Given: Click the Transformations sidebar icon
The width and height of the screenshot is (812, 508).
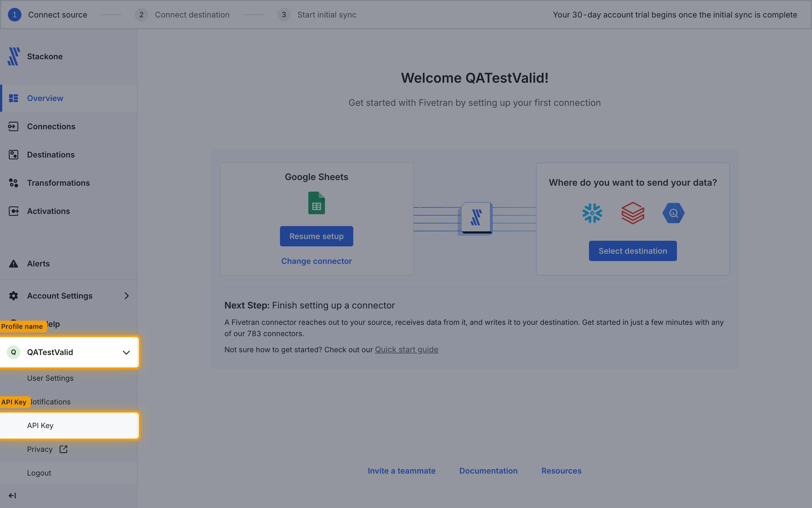Looking at the screenshot, I should click(14, 183).
